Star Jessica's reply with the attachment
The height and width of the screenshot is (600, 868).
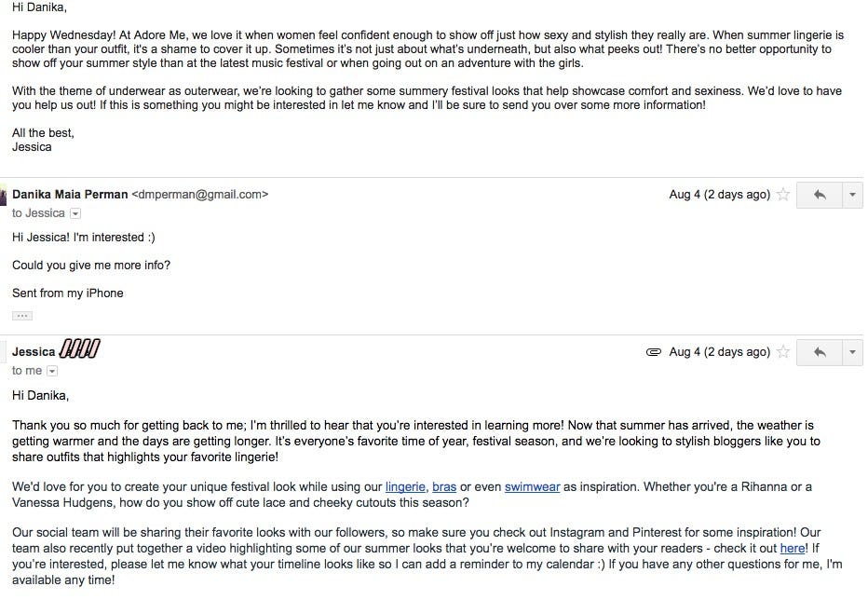(x=783, y=352)
